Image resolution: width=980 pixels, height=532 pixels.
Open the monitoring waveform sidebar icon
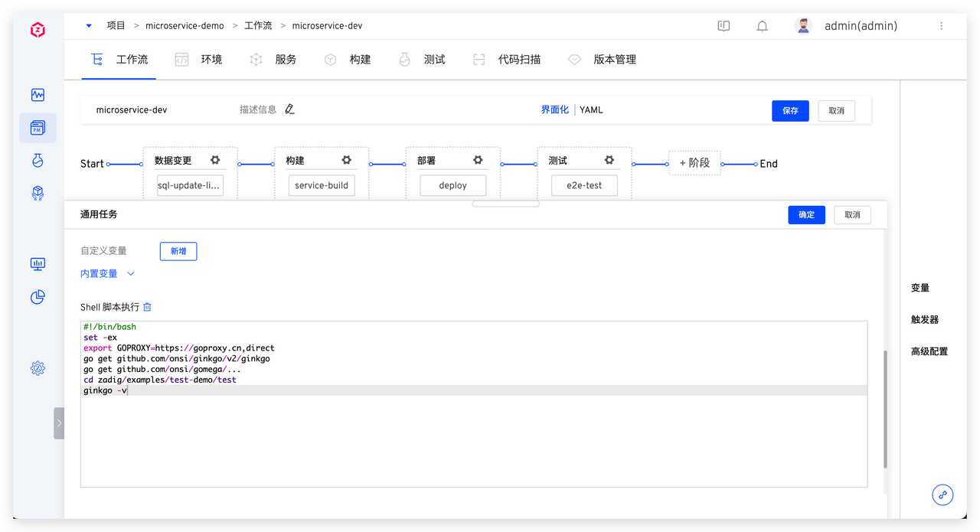38,95
